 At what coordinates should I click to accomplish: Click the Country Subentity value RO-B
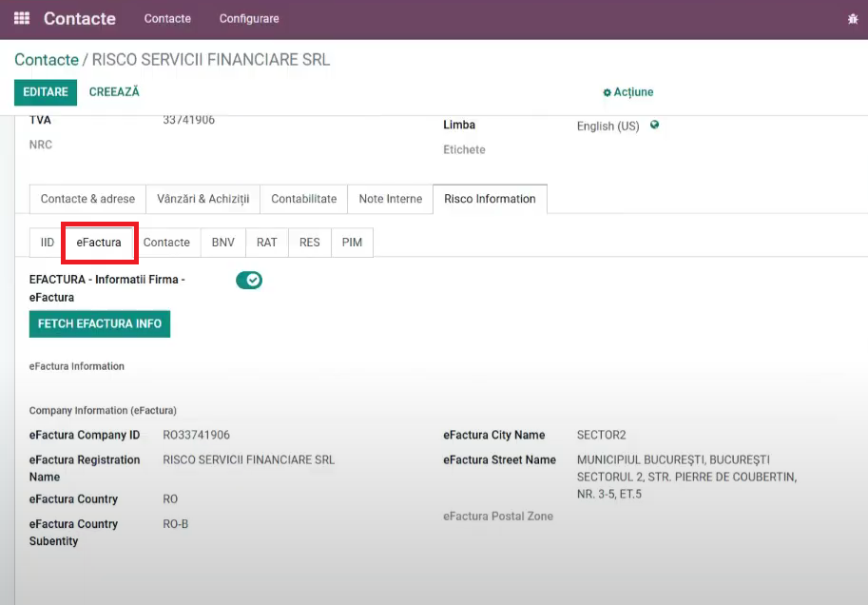tap(176, 525)
